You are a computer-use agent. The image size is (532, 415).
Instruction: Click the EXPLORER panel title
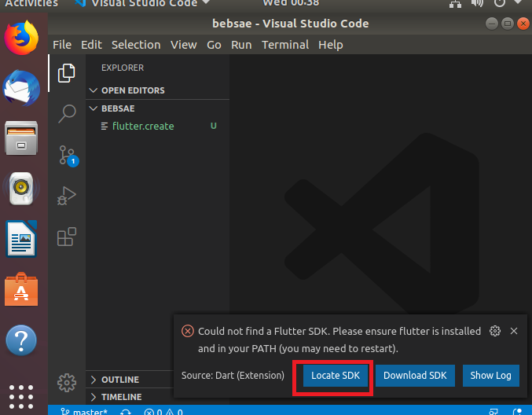pos(123,68)
